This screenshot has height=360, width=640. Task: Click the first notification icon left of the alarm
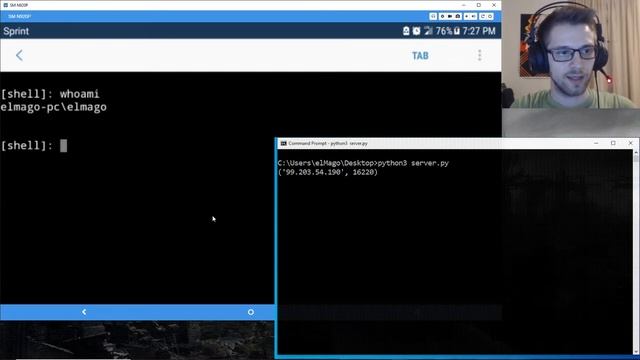[406, 31]
